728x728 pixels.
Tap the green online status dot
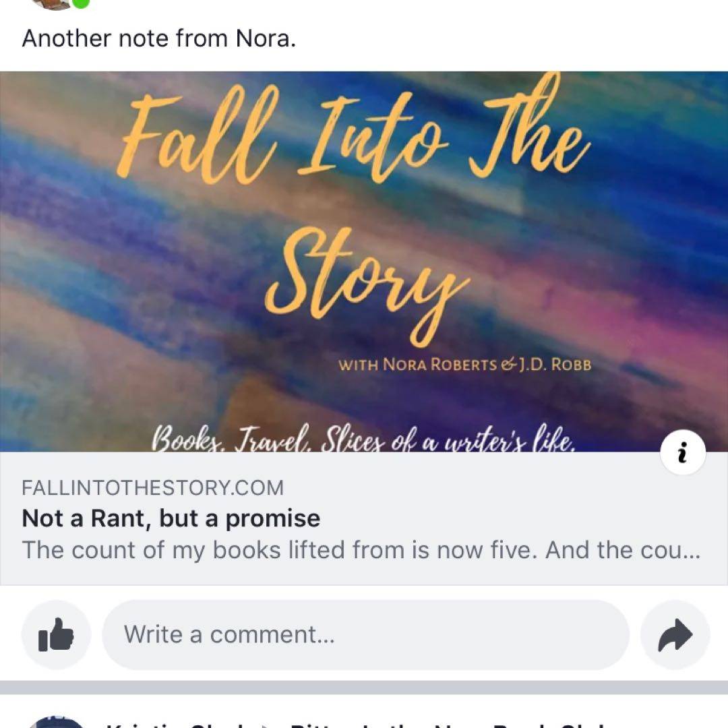point(81,3)
